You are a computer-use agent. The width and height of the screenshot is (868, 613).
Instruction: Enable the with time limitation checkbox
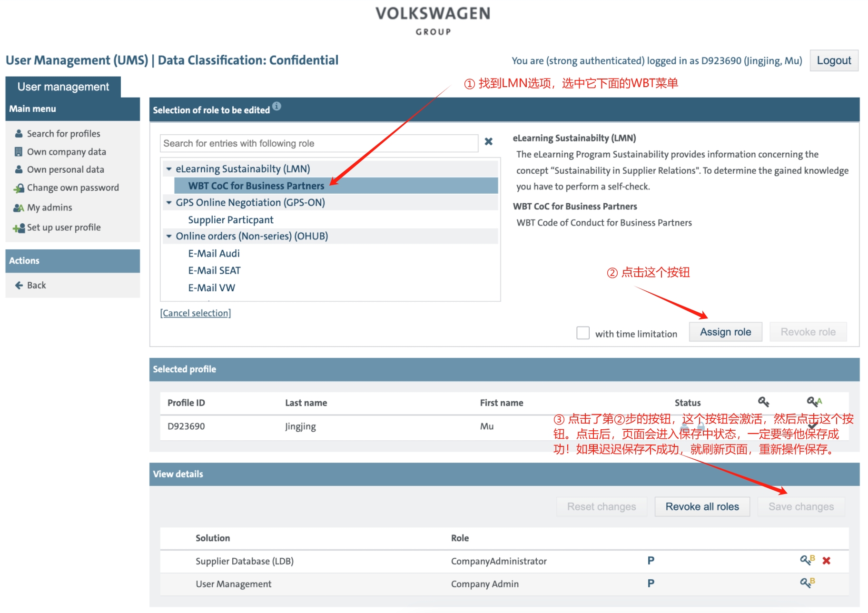click(583, 333)
